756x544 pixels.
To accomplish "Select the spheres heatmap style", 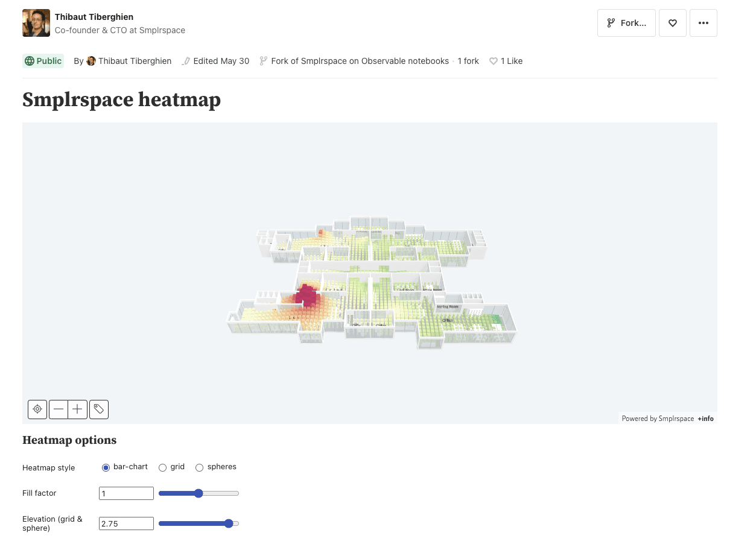I will 199,467.
